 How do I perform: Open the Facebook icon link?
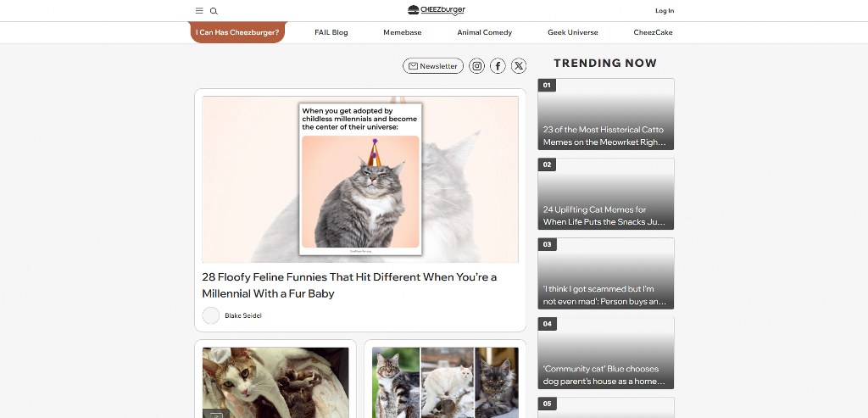pyautogui.click(x=498, y=66)
